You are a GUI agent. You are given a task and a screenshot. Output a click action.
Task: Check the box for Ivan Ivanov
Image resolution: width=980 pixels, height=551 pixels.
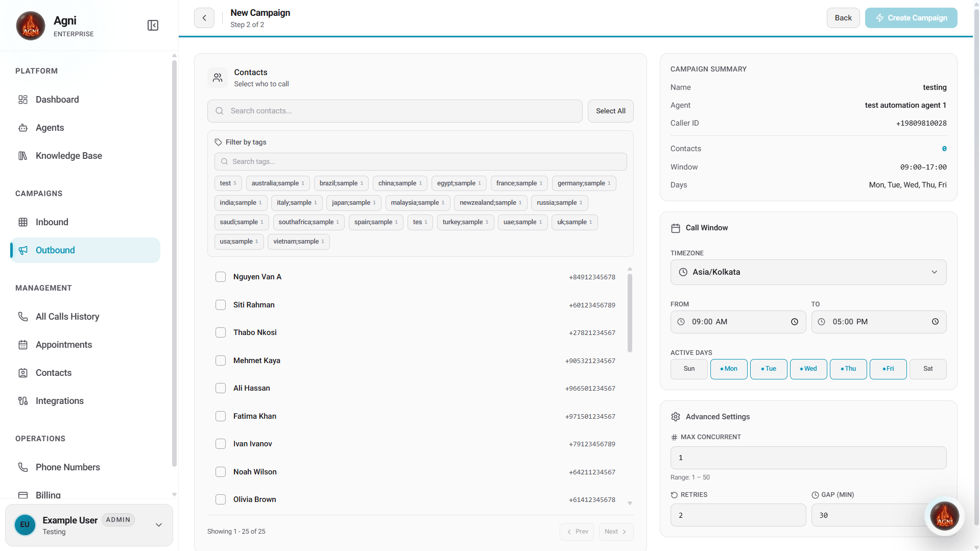(221, 444)
